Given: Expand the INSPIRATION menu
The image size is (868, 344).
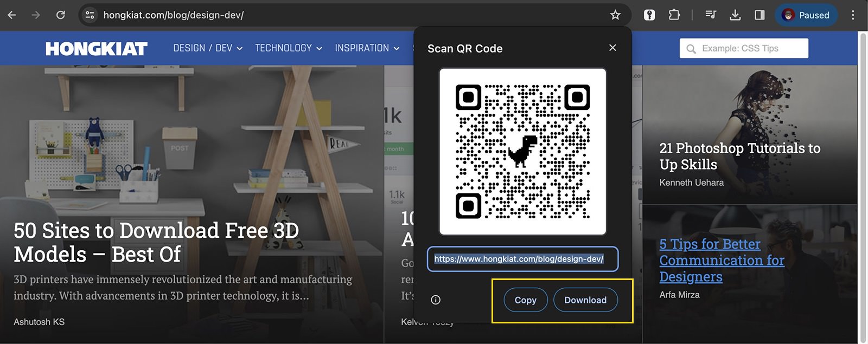Looking at the screenshot, I should pyautogui.click(x=367, y=48).
